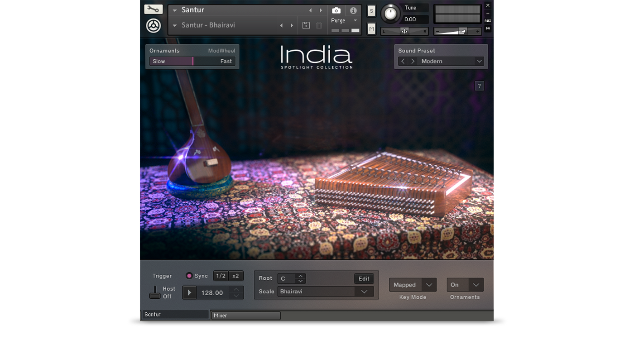Toggle the Sync radio indicator
The height and width of the screenshot is (364, 634).
click(x=189, y=276)
